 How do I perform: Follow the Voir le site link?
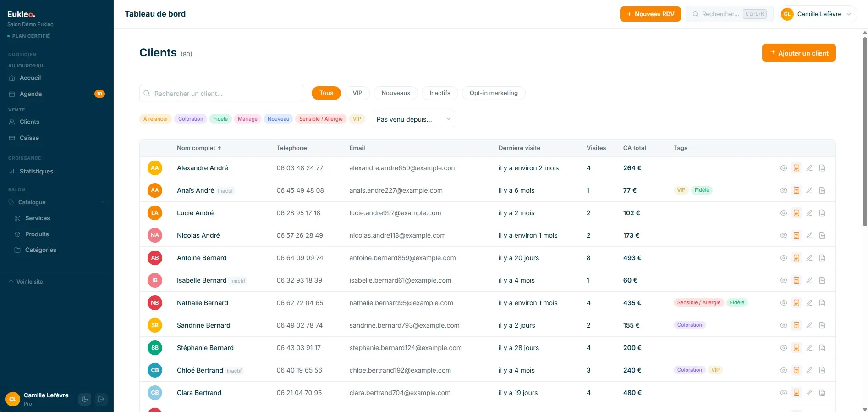click(x=26, y=282)
